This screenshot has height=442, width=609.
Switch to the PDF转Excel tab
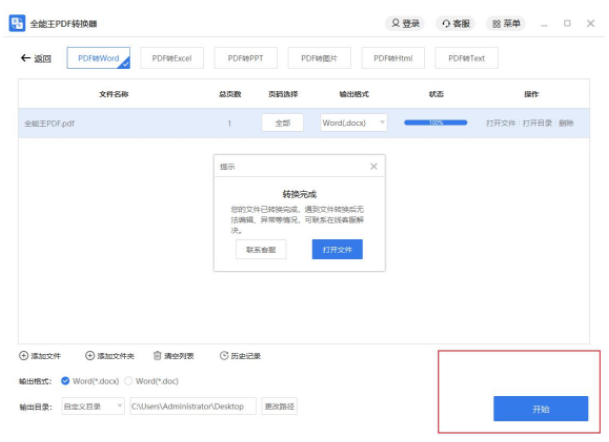pyautogui.click(x=171, y=59)
